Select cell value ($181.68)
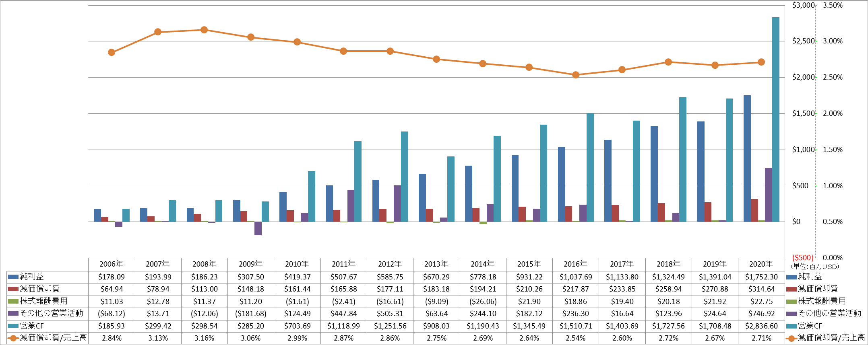 click(251, 313)
